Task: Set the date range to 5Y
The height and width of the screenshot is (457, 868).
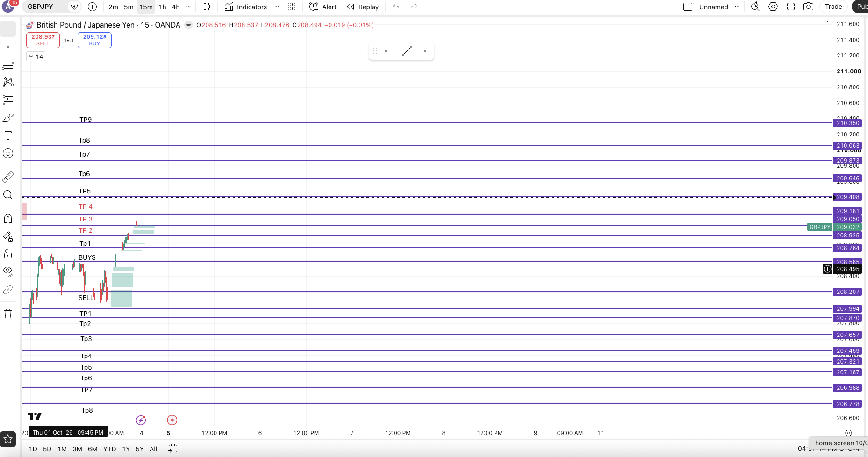Action: (140, 449)
